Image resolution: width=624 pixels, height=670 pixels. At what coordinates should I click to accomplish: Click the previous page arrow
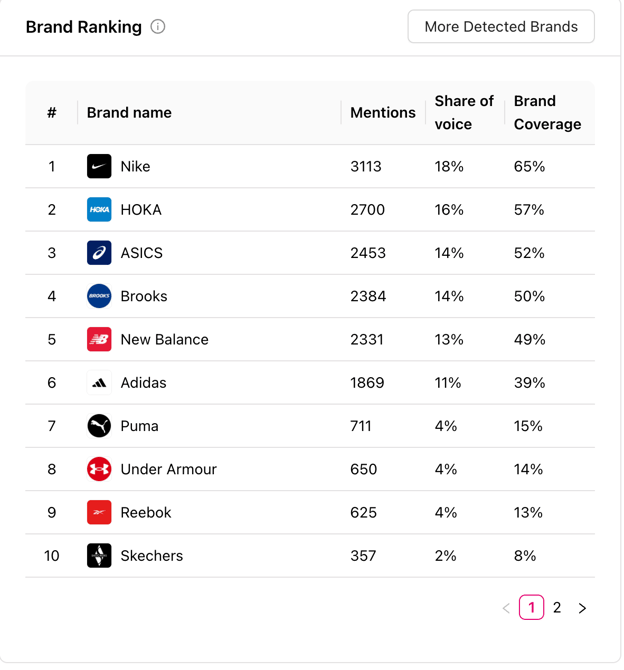(x=506, y=608)
